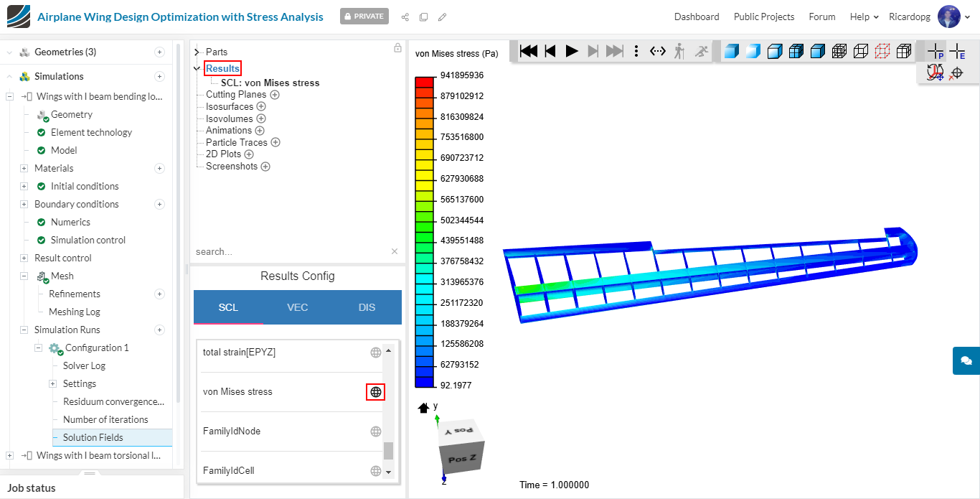Screen dimensions: 980x499
Task: Click the red top color legend band
Action: coord(424,82)
